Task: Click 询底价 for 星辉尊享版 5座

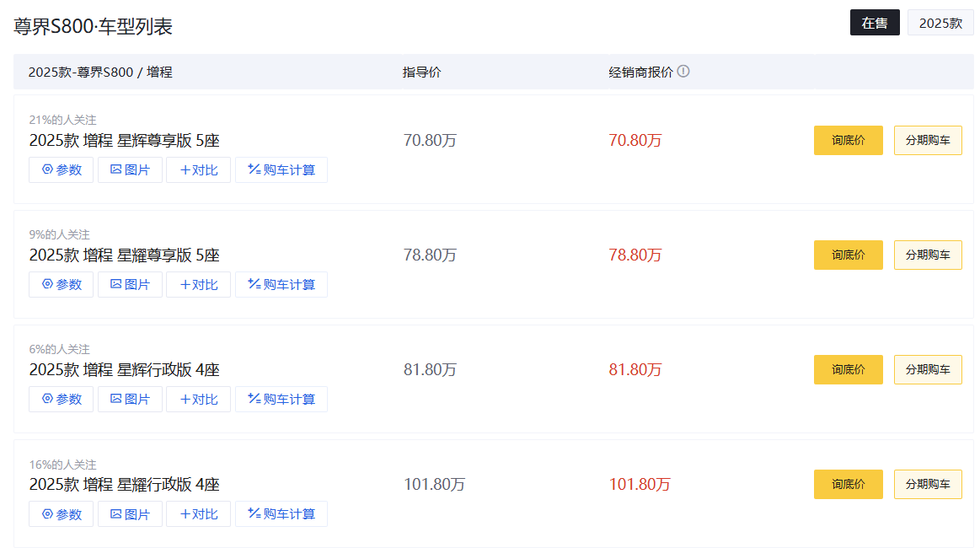Action: [x=848, y=141]
